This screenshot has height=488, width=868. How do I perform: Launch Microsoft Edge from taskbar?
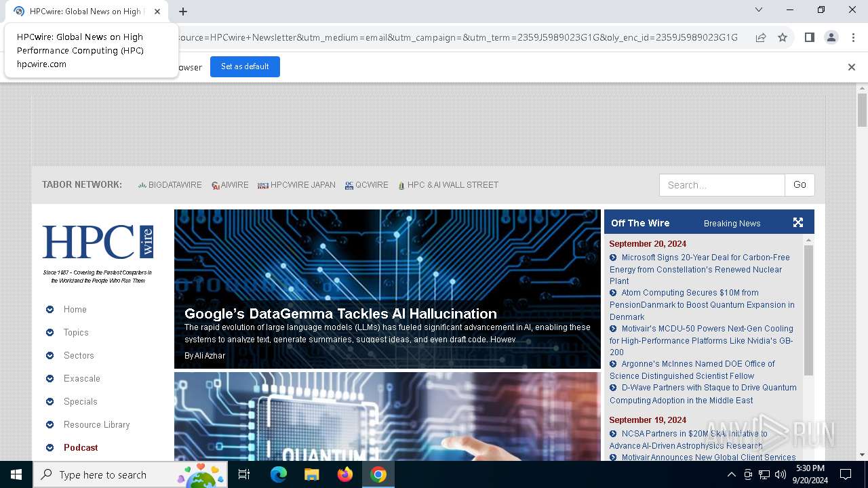click(x=279, y=474)
